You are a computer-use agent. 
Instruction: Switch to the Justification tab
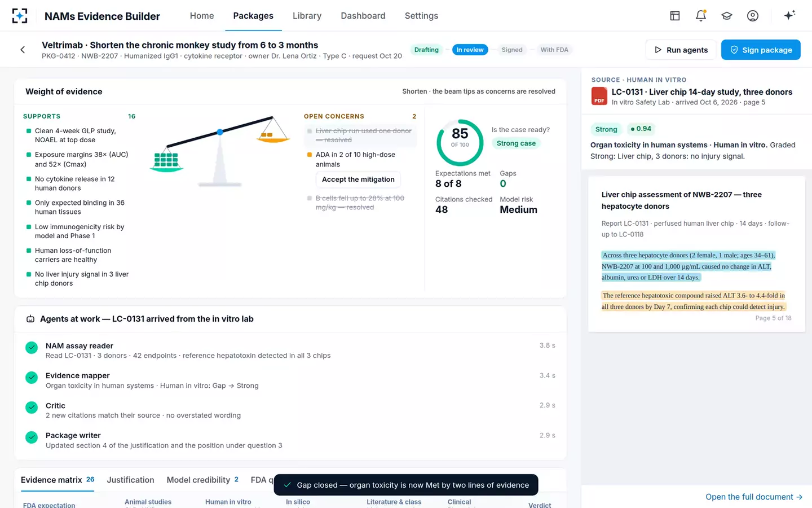(130, 480)
